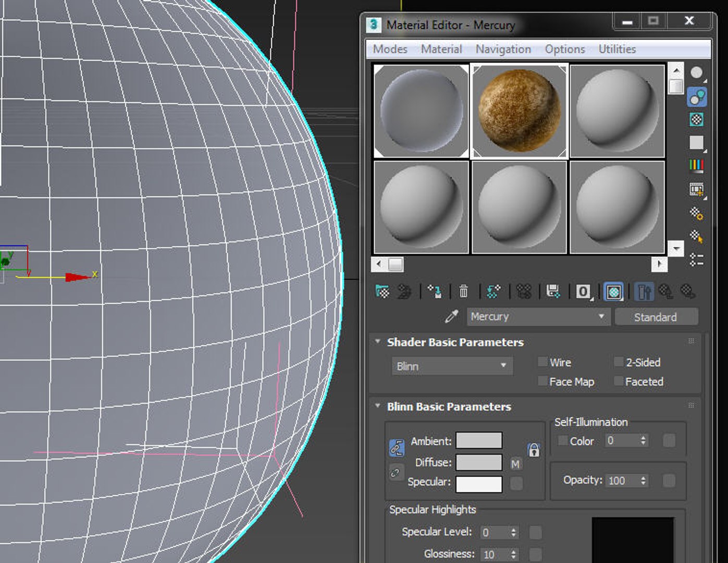Click the Make Unique icon
This screenshot has width=728, height=563.
pyautogui.click(x=524, y=291)
